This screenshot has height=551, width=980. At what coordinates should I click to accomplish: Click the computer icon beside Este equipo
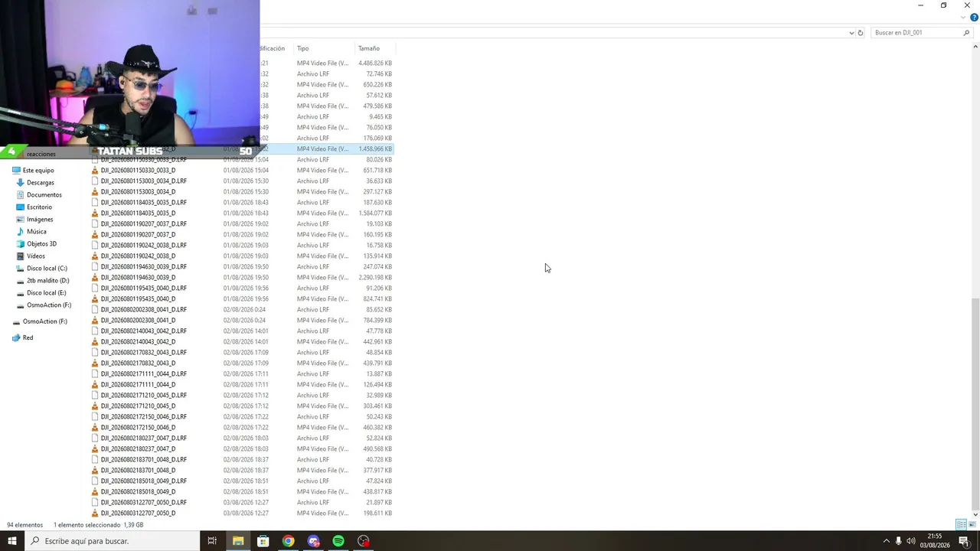click(16, 171)
